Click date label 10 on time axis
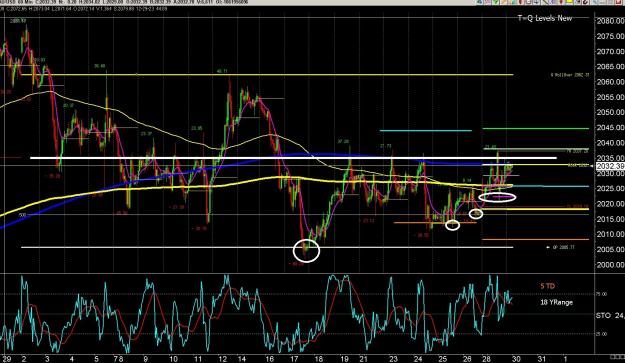 [x=173, y=359]
